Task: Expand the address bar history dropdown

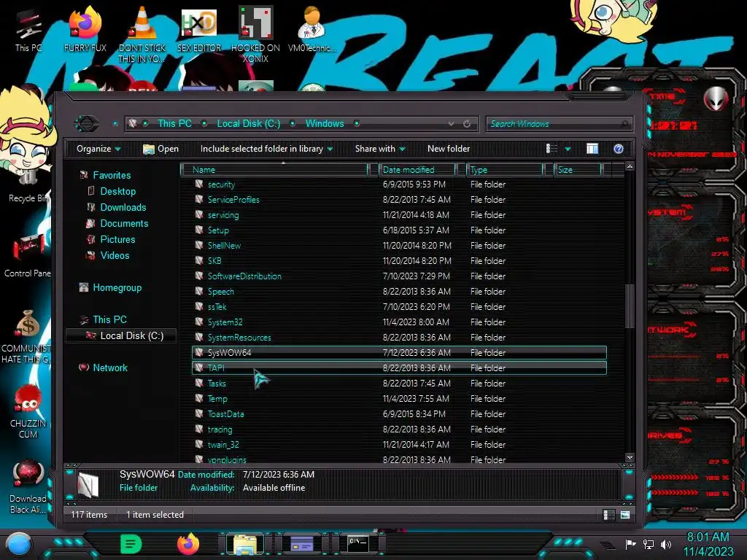Action: click(451, 124)
